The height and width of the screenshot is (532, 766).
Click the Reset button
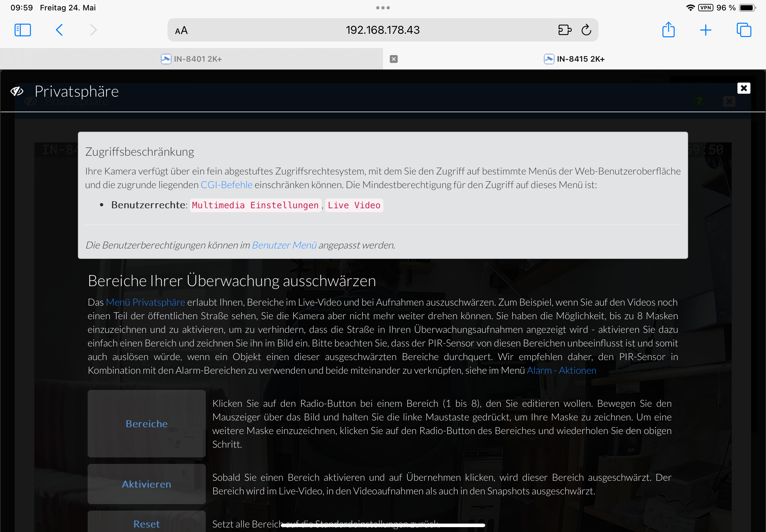[x=146, y=524]
